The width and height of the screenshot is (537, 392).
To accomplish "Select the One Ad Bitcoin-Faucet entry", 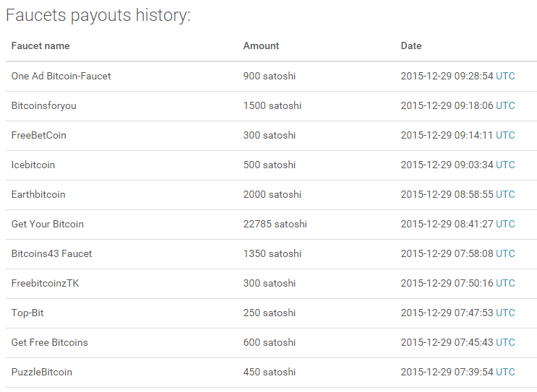I will [61, 76].
